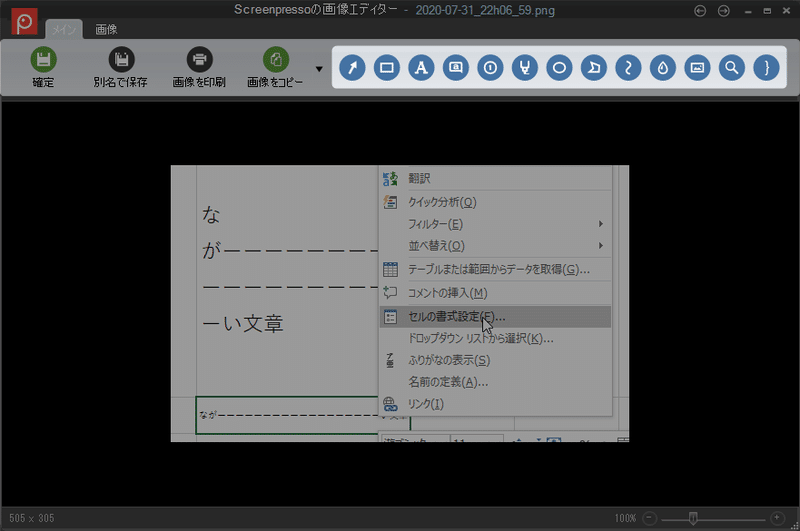Image resolution: width=800 pixels, height=531 pixels.
Task: Click the 画像をコピー label
Action: point(275,82)
